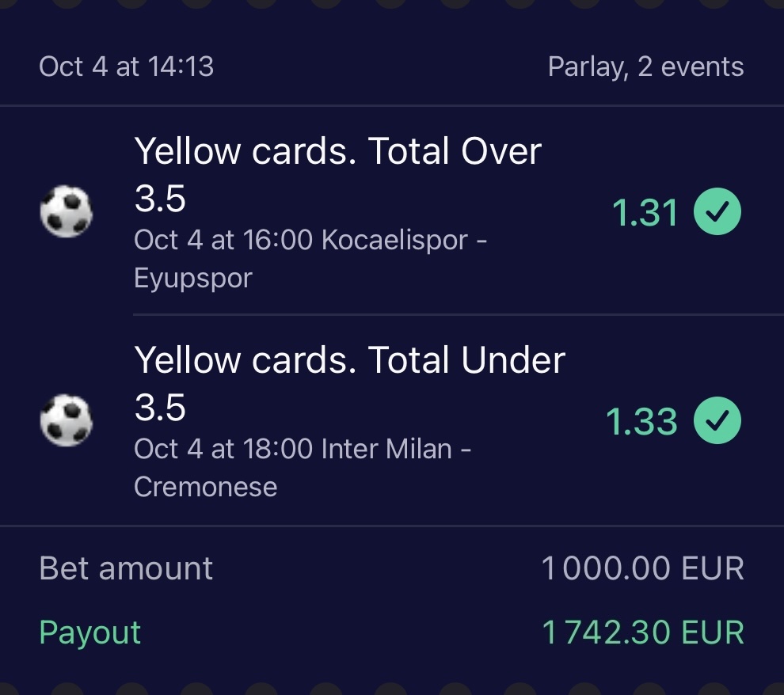The height and width of the screenshot is (695, 784).
Task: Click the Inter Milan team name
Action: 386,449
